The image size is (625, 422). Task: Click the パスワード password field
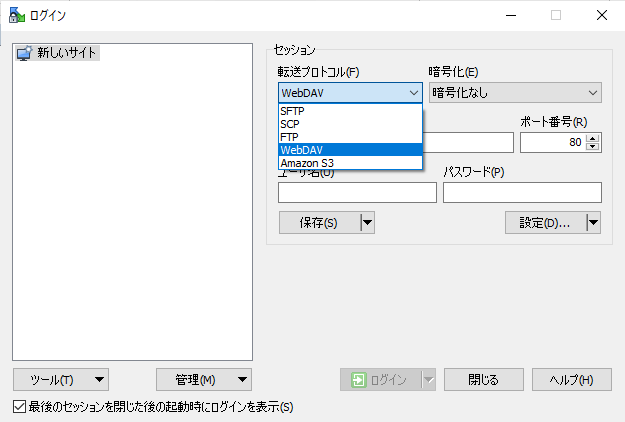522,192
